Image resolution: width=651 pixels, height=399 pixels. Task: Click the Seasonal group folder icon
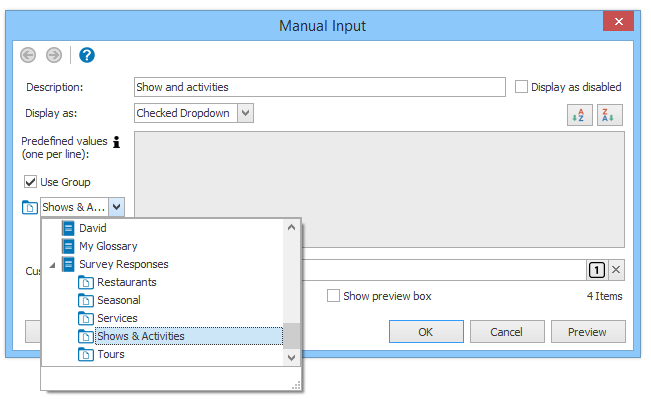click(x=86, y=300)
